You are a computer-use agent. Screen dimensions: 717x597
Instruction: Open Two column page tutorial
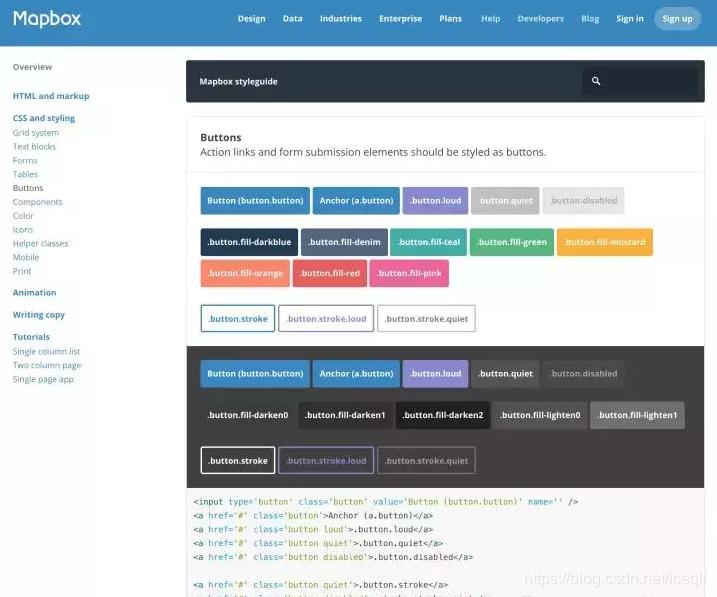[47, 365]
